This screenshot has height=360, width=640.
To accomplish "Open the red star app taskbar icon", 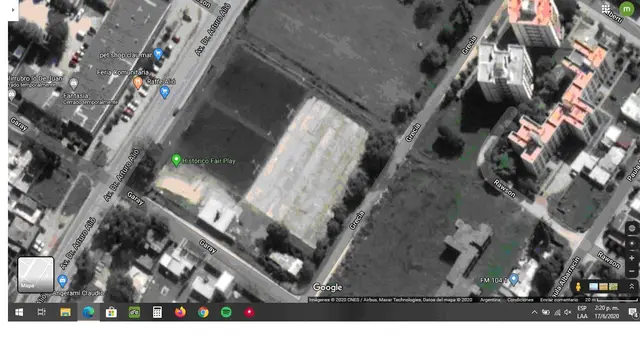I will click(x=249, y=312).
